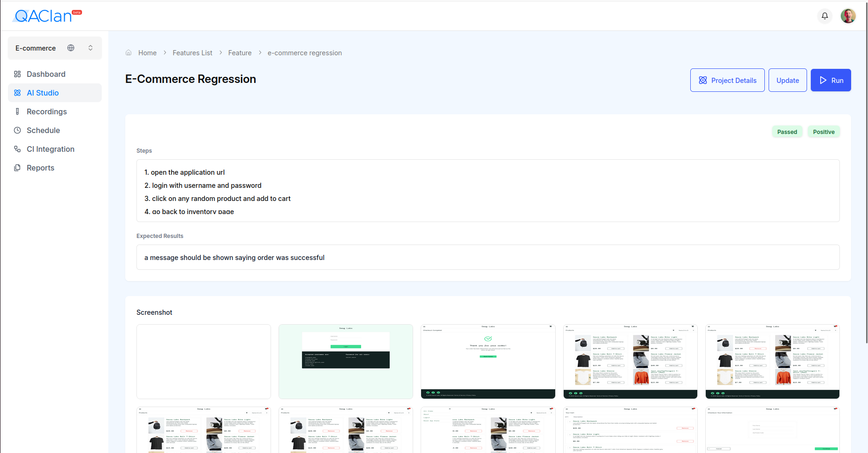Screen dimensions: 868x453
Task: Open the checkout information screenshot thumbnail
Action: coord(772,430)
